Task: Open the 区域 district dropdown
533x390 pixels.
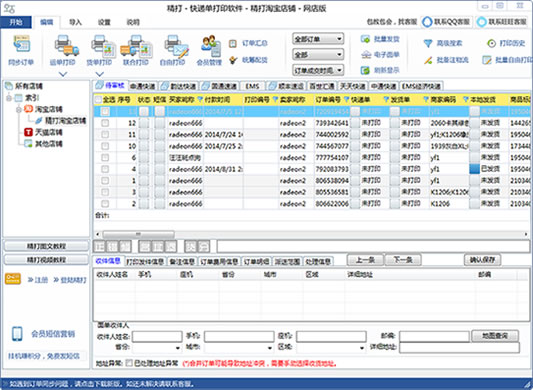Action: [x=331, y=347]
